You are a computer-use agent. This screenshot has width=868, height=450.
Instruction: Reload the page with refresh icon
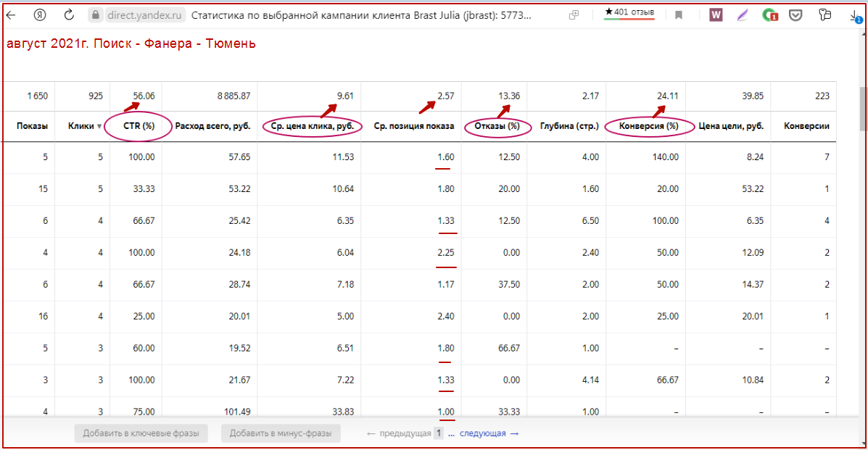(x=70, y=14)
